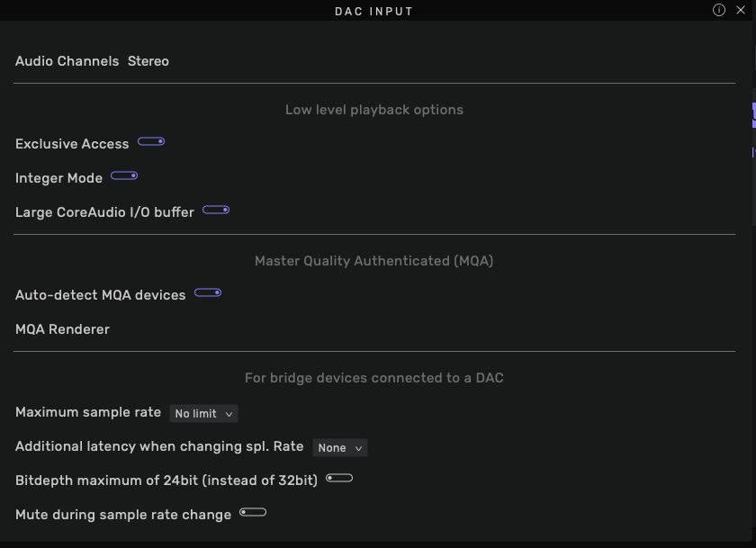Click the chevron beside No limit
Viewport: 756px width, 548px height.
click(x=229, y=414)
